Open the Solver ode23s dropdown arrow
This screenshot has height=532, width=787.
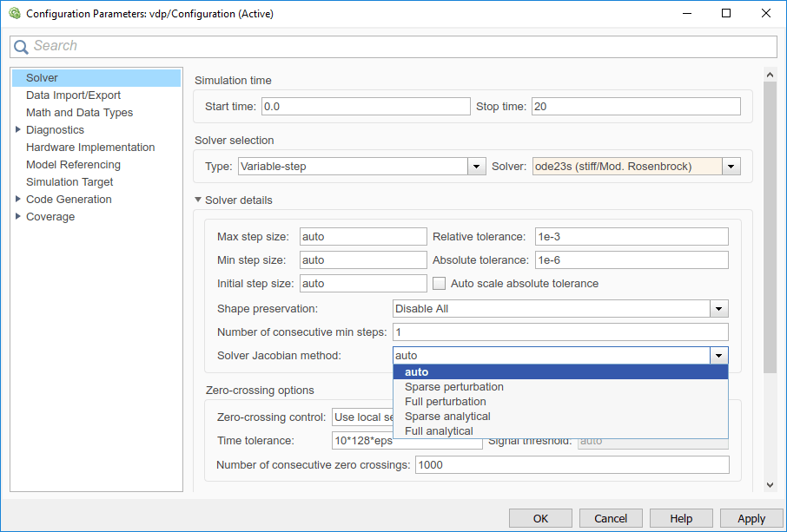coord(731,166)
